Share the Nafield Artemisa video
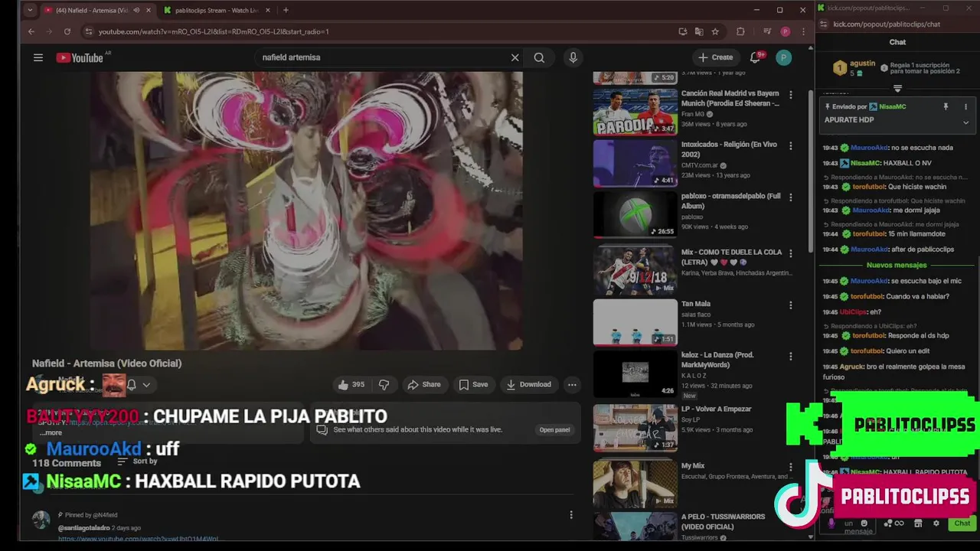 click(424, 385)
